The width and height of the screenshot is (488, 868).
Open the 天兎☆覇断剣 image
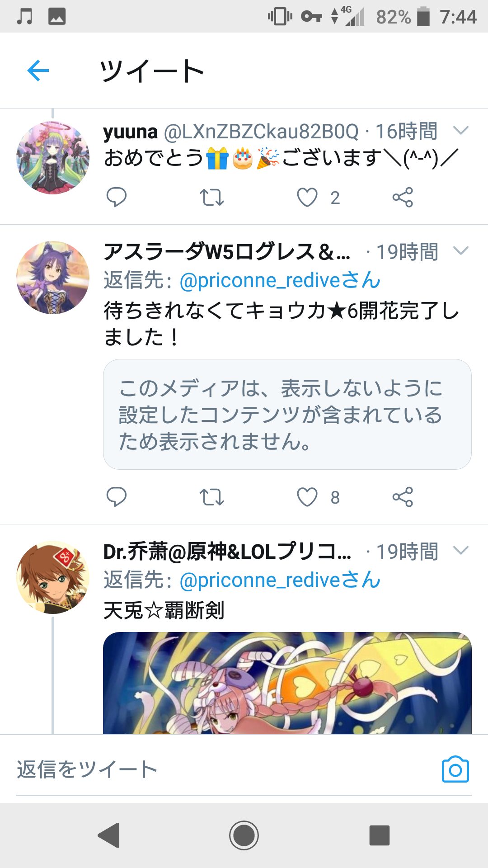(x=287, y=683)
